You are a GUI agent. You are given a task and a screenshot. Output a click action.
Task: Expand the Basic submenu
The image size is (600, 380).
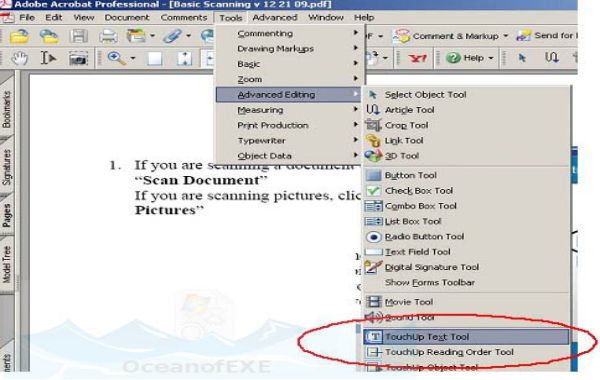coord(289,64)
